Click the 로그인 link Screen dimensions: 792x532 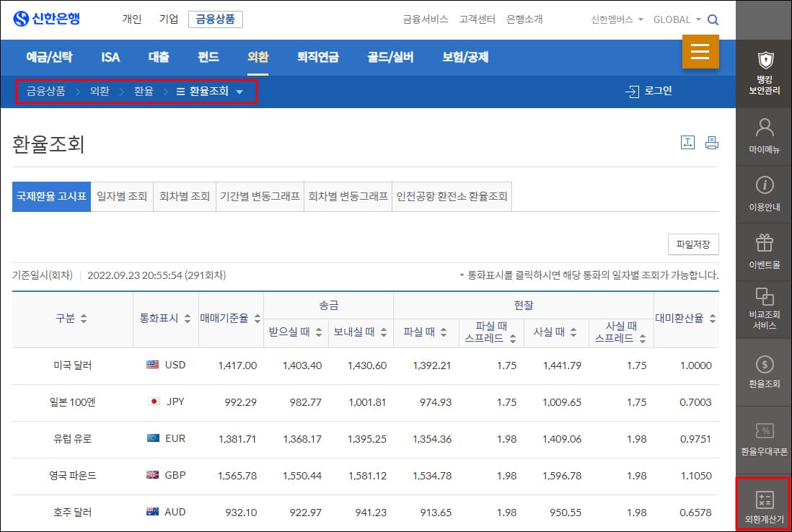pyautogui.click(x=651, y=91)
